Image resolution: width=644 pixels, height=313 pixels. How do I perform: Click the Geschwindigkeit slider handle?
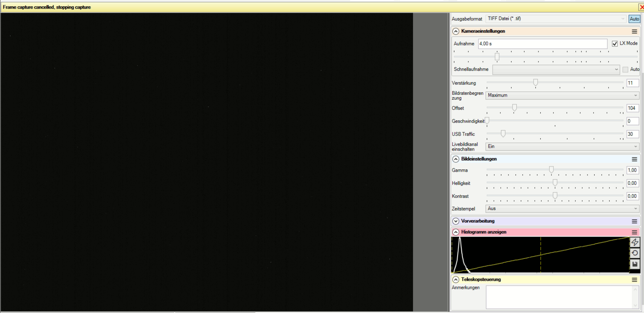tap(487, 121)
